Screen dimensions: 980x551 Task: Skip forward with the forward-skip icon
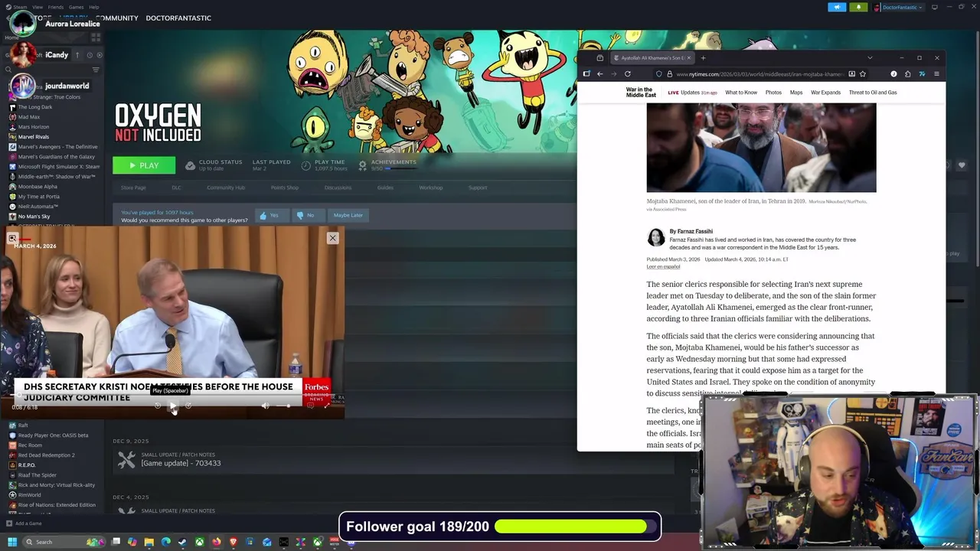coord(188,406)
